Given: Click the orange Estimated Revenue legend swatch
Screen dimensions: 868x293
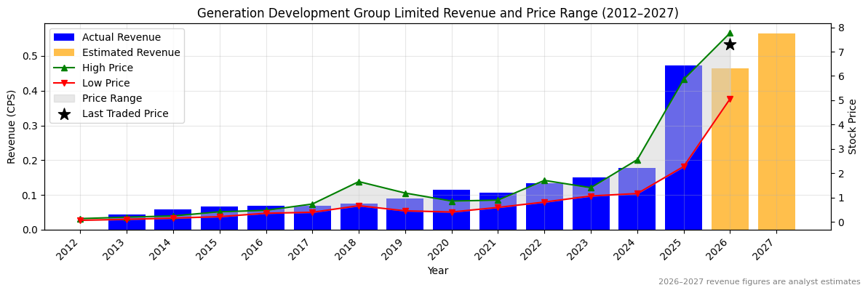Looking at the screenshot, I should (x=64, y=53).
